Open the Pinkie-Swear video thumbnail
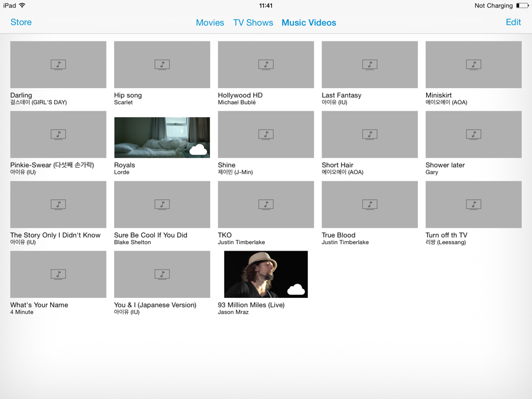This screenshot has height=399, width=532. tap(58, 134)
